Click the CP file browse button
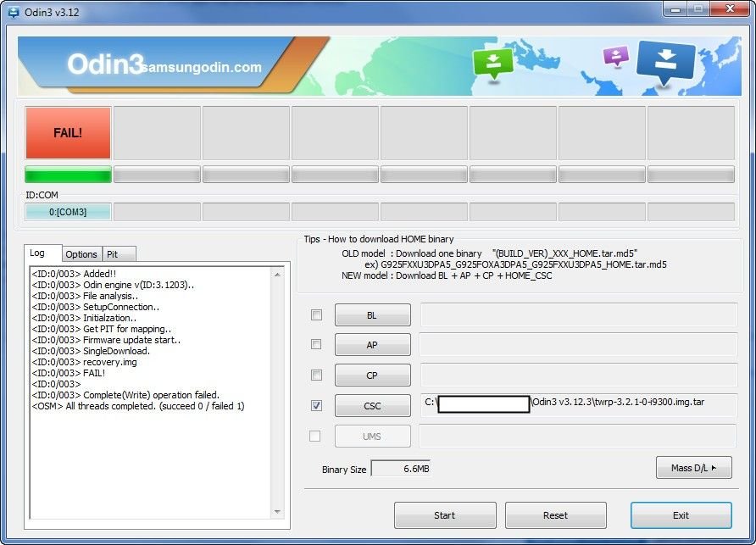This screenshot has height=545, width=756. (x=373, y=375)
